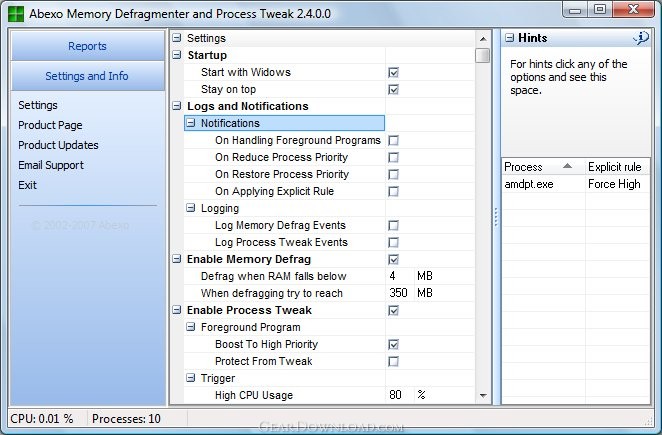Minimize the Abexo window
This screenshot has height=435, width=662.
575,10
